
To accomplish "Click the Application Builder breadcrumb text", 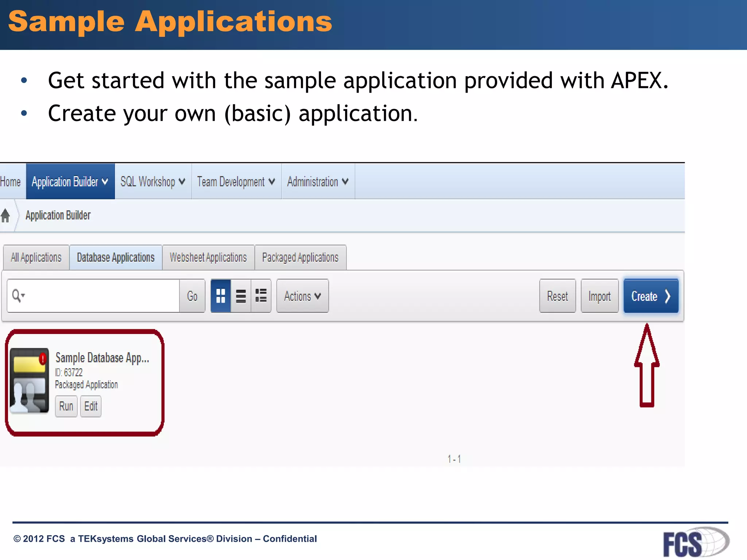I will coord(58,215).
